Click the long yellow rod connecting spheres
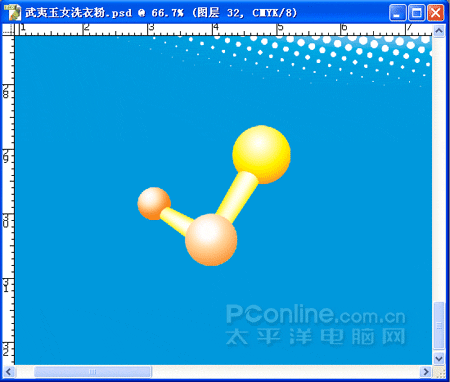 click(x=238, y=197)
